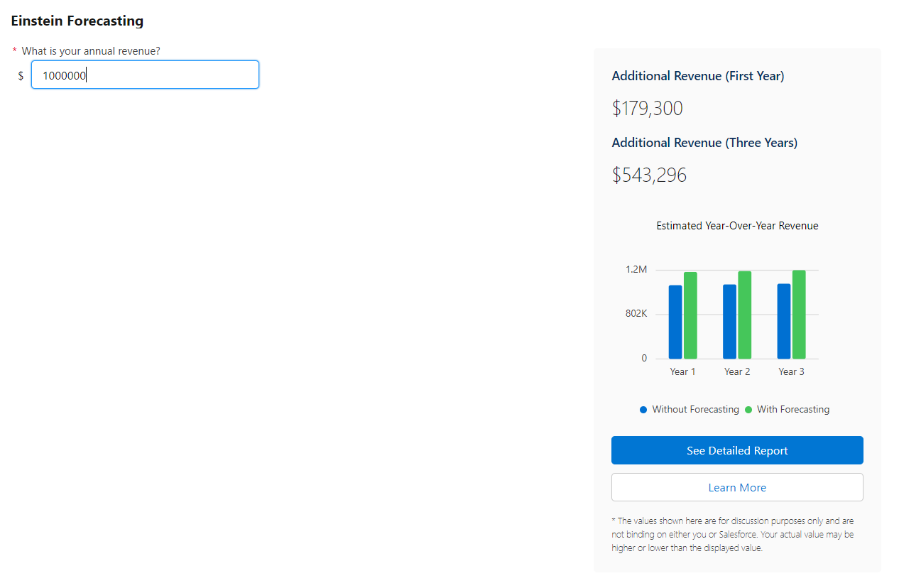The image size is (899, 588).
Task: Select the Year 1 blue Without Forecasting bar
Action: click(x=675, y=322)
